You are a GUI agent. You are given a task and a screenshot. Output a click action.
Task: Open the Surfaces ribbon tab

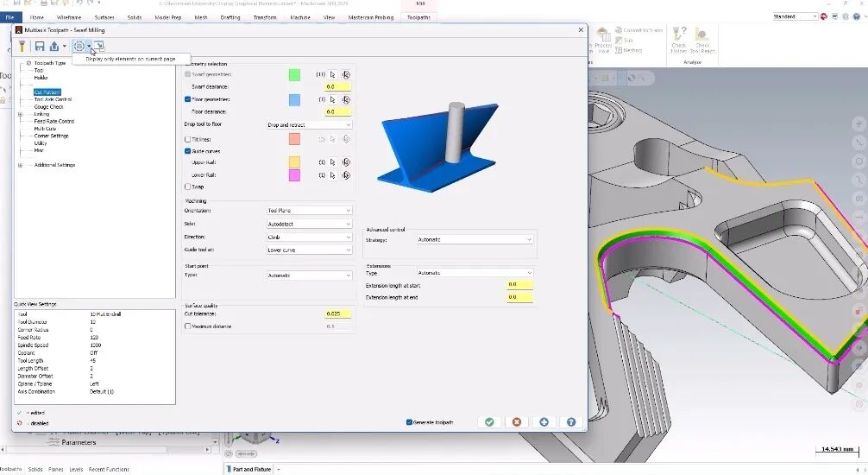[104, 18]
